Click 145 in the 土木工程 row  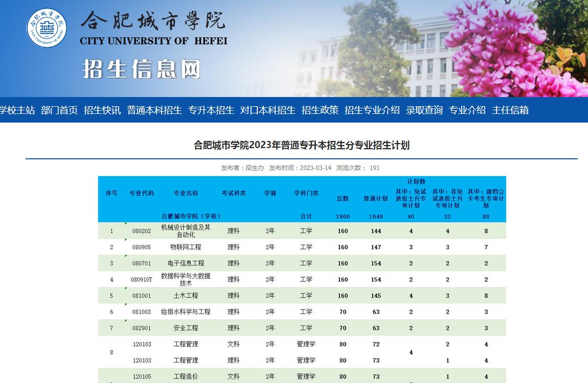(376, 296)
